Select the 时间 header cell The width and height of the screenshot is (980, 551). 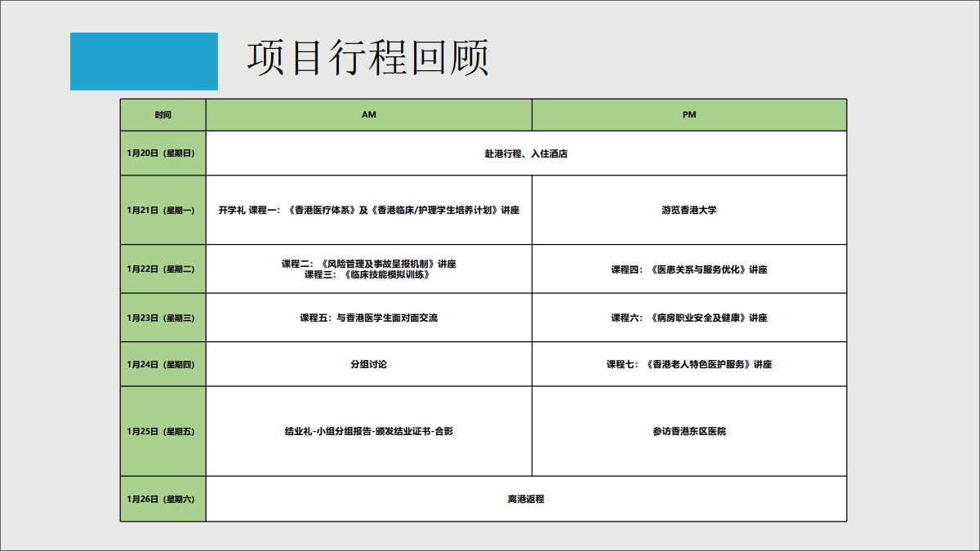click(163, 115)
